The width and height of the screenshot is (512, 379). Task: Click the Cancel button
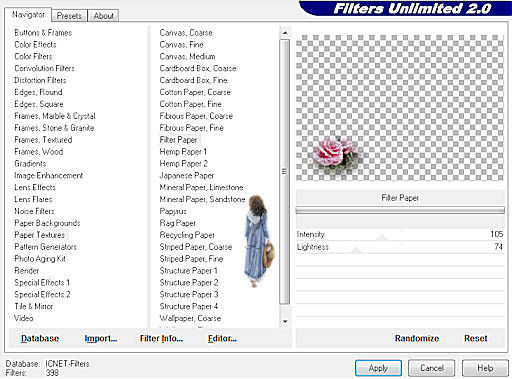[431, 368]
